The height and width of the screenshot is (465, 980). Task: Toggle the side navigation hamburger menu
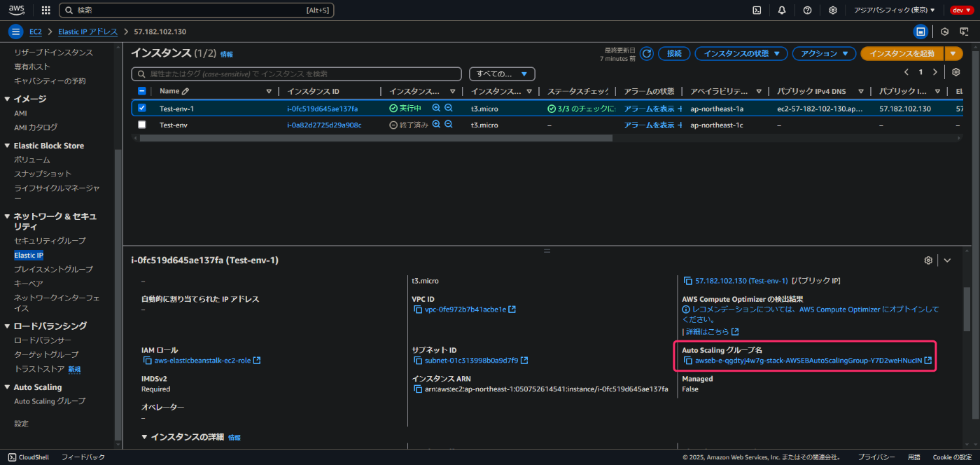click(x=15, y=32)
